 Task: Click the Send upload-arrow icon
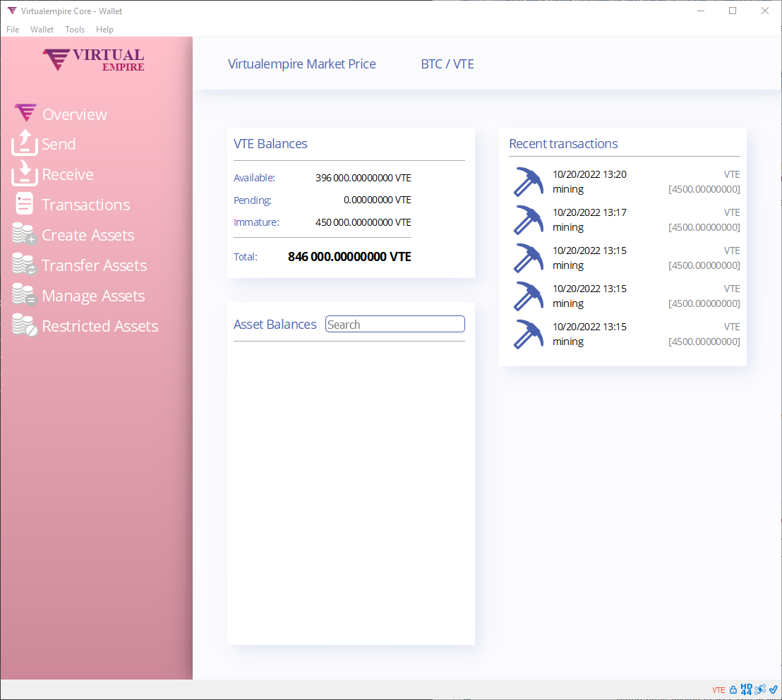click(25, 143)
